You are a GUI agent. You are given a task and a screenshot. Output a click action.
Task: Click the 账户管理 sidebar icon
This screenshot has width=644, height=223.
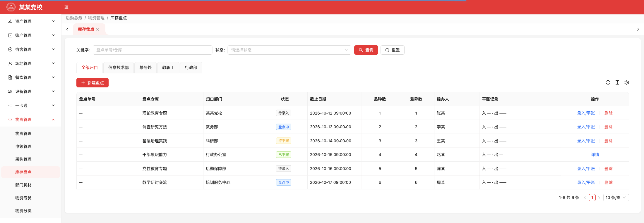click(x=10, y=35)
